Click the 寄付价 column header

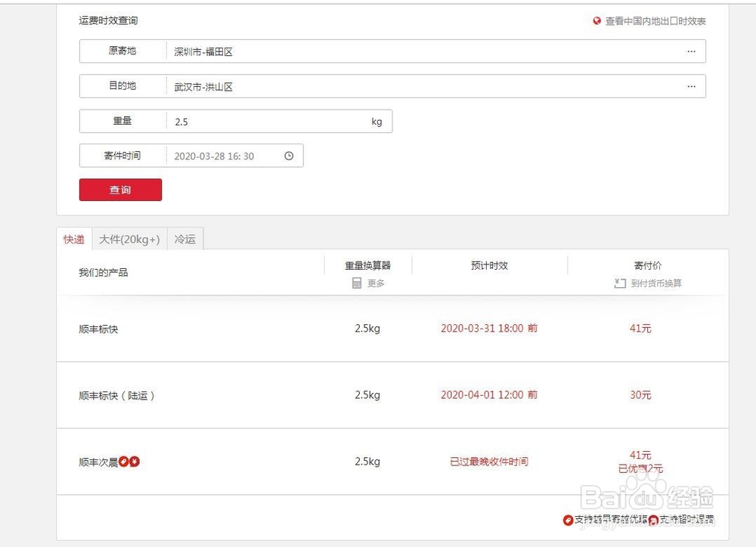coord(648,265)
